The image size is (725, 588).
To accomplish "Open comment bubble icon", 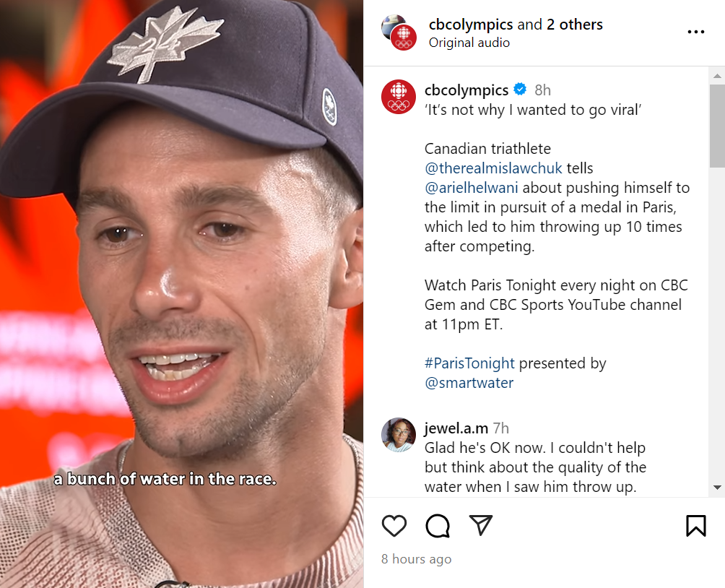I will pyautogui.click(x=438, y=526).
